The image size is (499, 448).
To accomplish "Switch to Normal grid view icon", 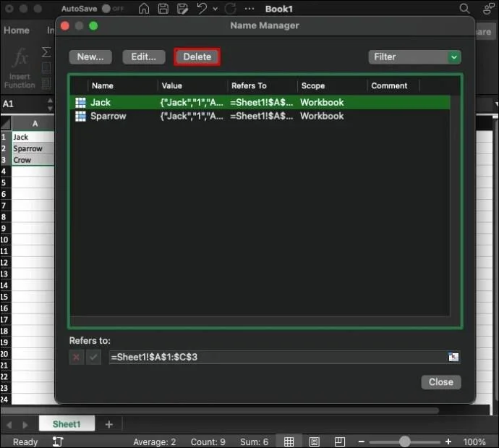I will (x=289, y=441).
